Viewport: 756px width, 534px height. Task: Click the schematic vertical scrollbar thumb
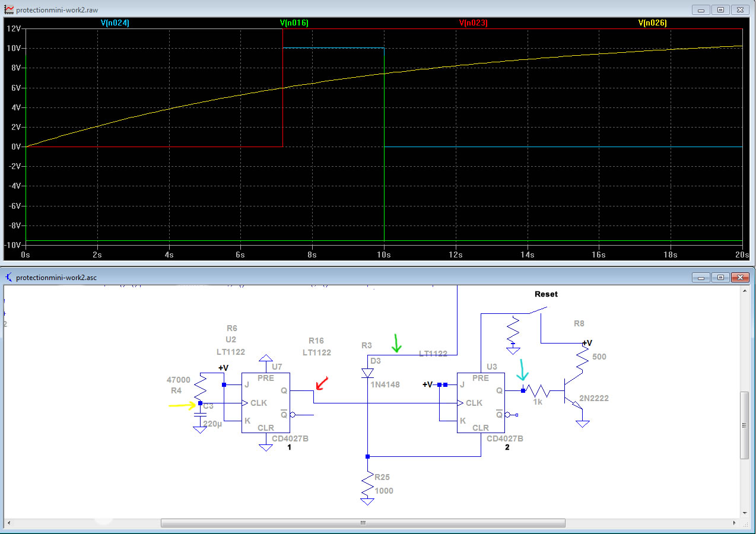coord(746,425)
